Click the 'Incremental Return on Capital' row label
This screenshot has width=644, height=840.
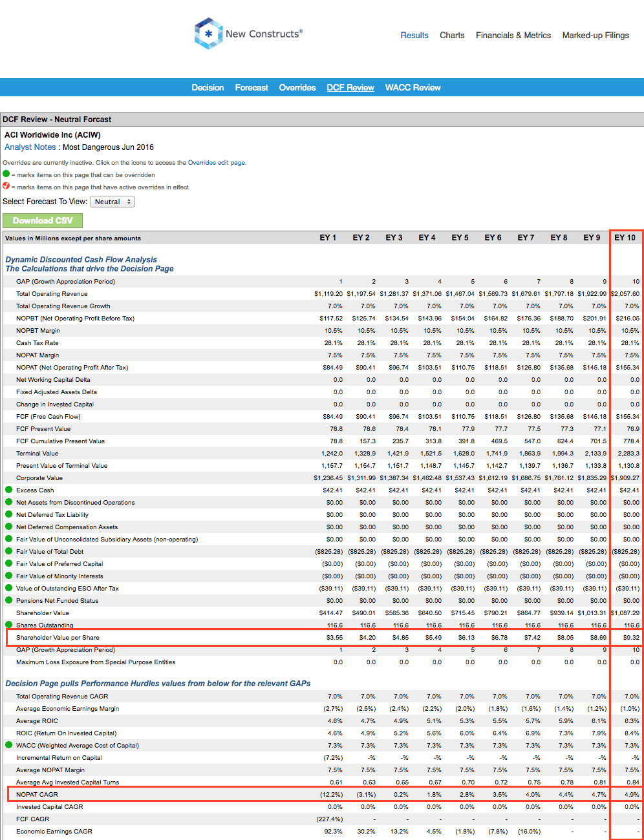click(59, 758)
